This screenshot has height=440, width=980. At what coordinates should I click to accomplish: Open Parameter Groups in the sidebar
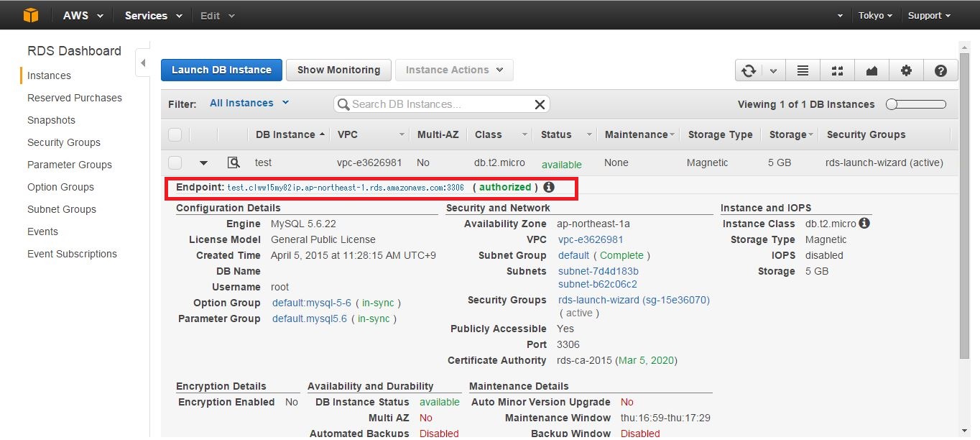[x=70, y=165]
